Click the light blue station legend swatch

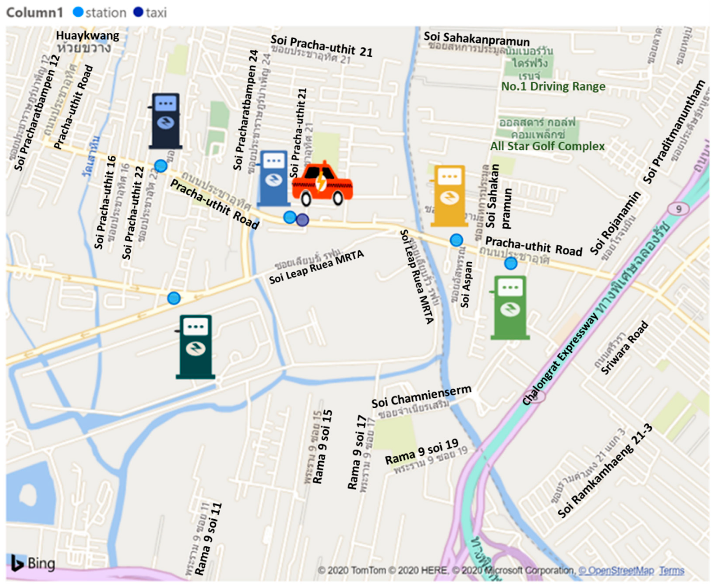point(78,12)
